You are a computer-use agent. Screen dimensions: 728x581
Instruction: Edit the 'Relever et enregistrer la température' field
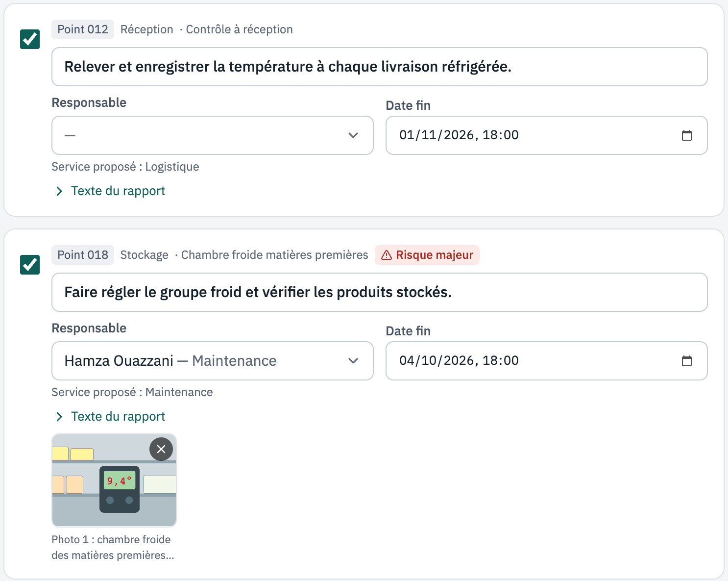pos(380,67)
